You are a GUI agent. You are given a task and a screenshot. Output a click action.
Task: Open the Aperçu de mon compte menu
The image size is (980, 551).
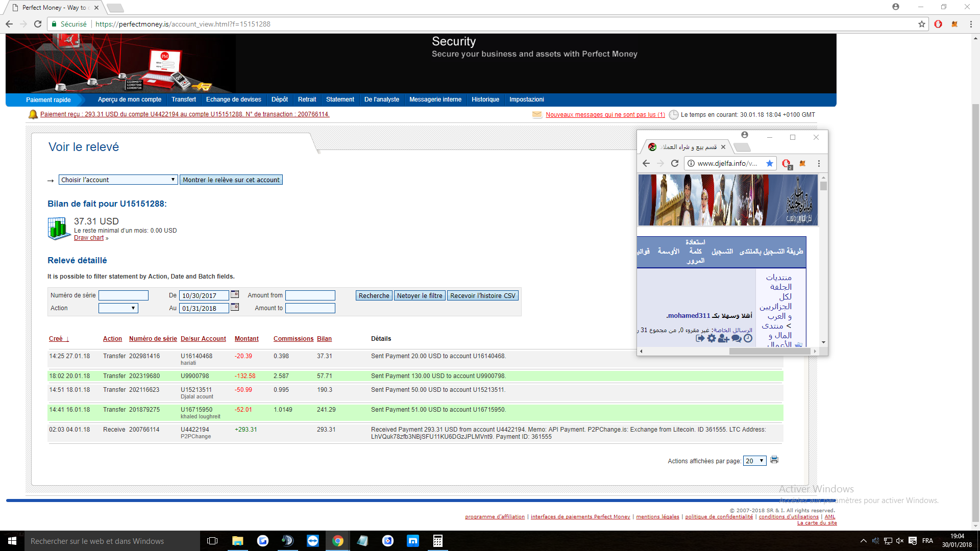point(130,99)
